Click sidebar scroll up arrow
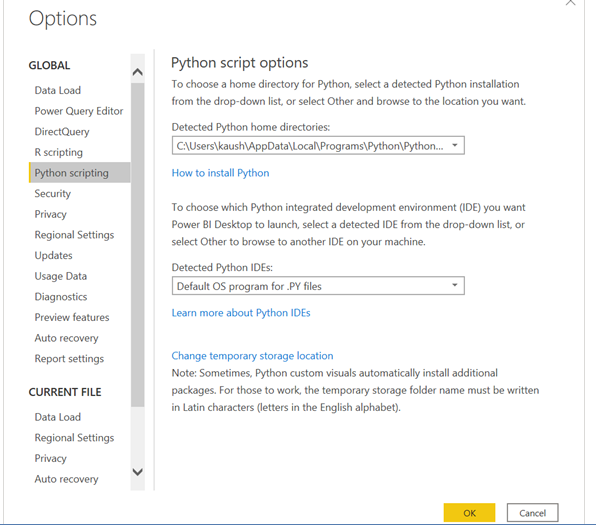The width and height of the screenshot is (596, 525). 138,72
